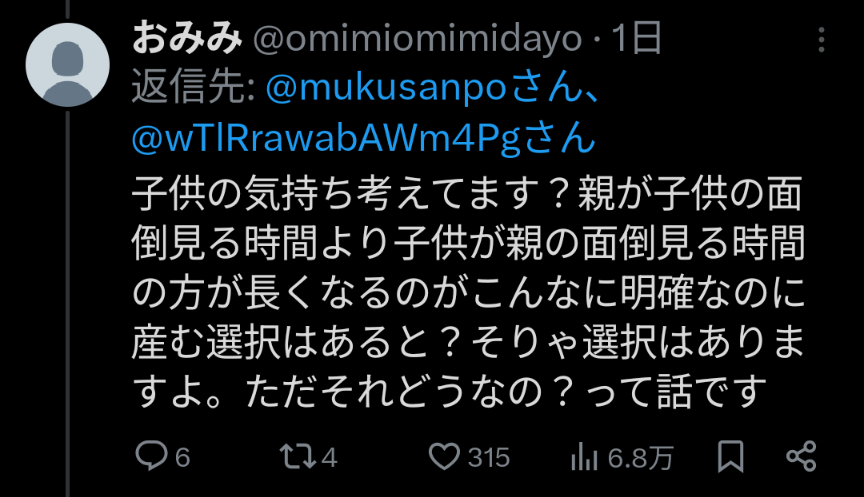Open the three-dot more options menu
The width and height of the screenshot is (864, 497).
coord(821,40)
